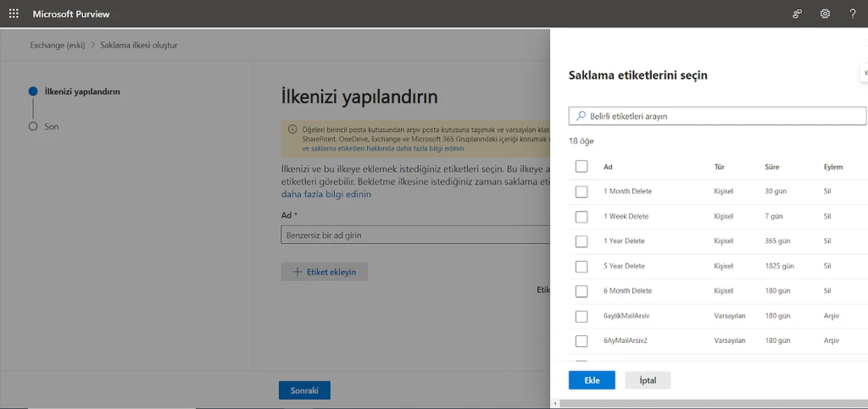
Task: Select the 1 Year Delete checkbox
Action: click(x=581, y=241)
